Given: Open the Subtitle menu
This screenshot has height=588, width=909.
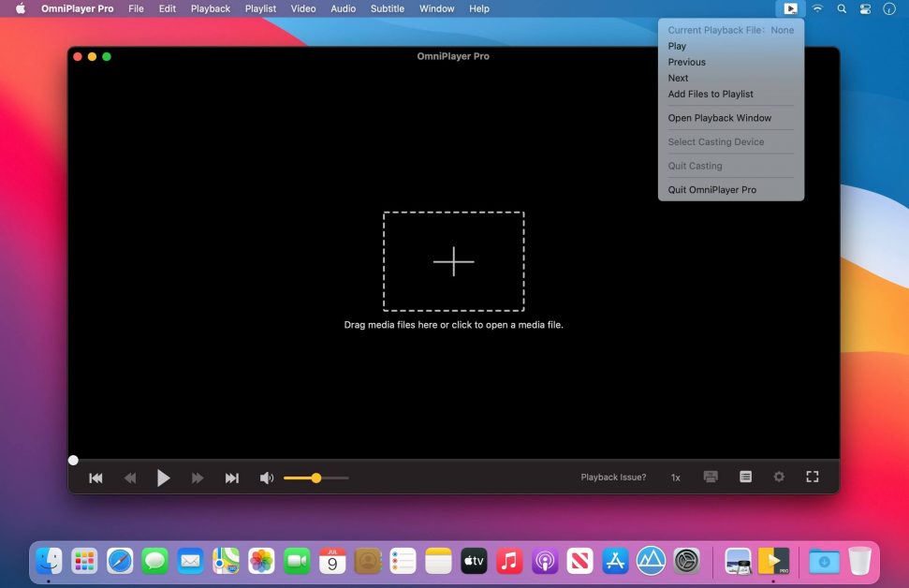Looking at the screenshot, I should coord(387,8).
